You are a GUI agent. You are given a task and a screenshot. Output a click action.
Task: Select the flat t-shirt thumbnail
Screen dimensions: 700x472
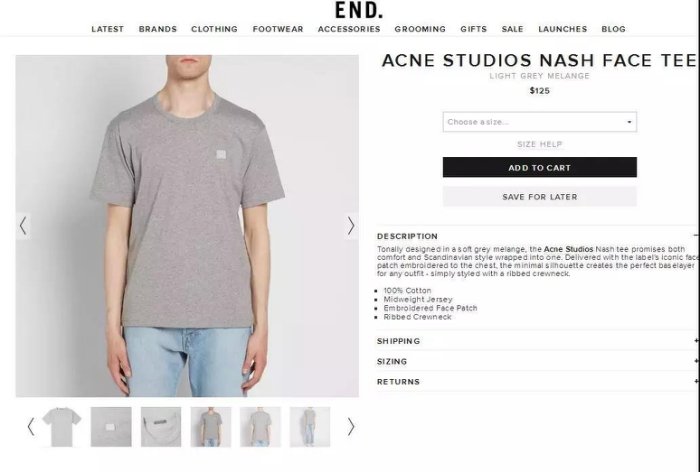tap(62, 427)
